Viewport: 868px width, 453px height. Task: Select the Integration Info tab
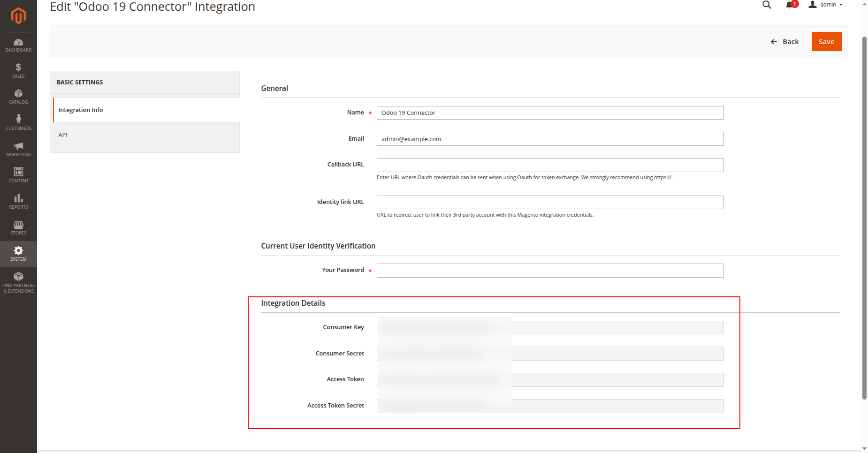(x=146, y=110)
